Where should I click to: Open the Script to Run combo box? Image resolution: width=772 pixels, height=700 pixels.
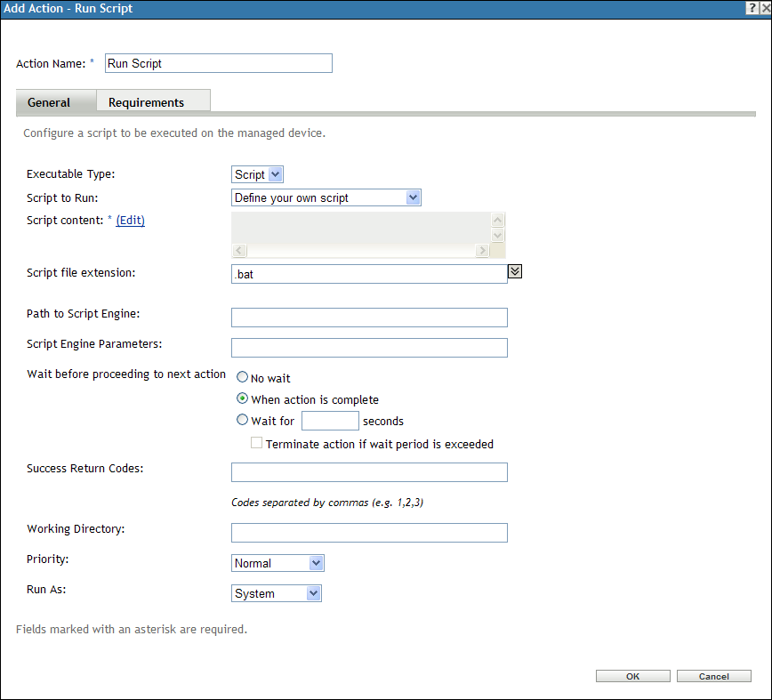click(x=326, y=197)
